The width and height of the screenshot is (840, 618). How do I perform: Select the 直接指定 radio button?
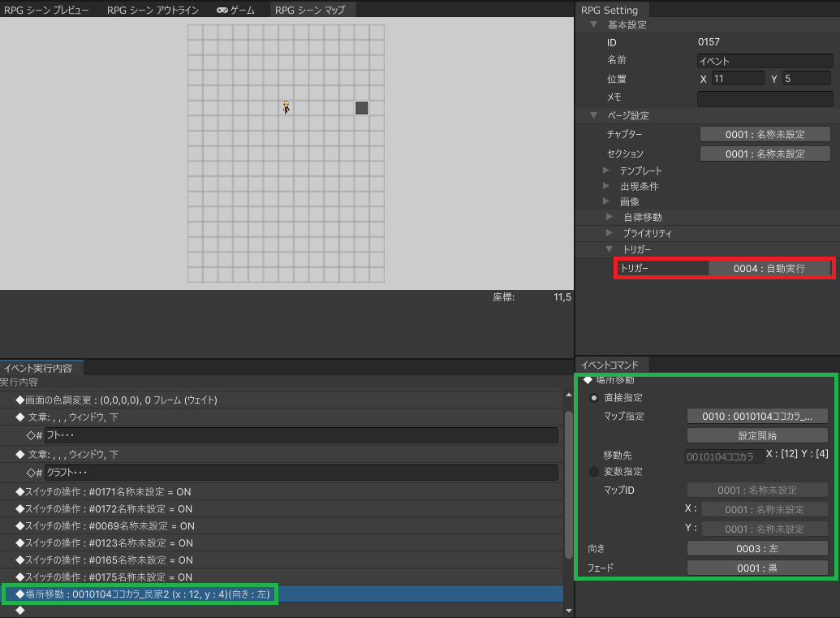[594, 398]
